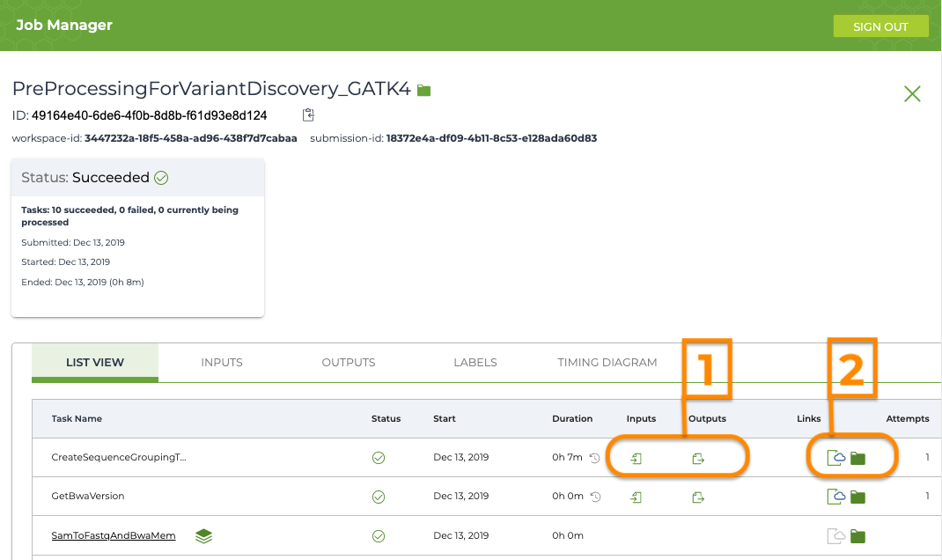Close the job details with the X icon
Viewport: 942px width, 560px height.
click(x=912, y=93)
